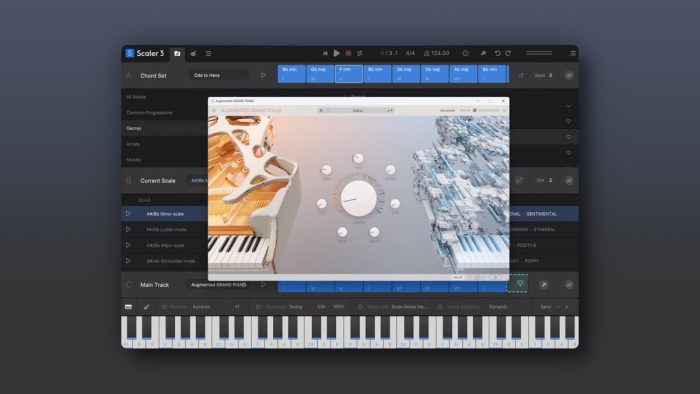This screenshot has width=700, height=394.
Task: Open the preset selector in Augmented GRAND PIANO window
Action: 358,110
